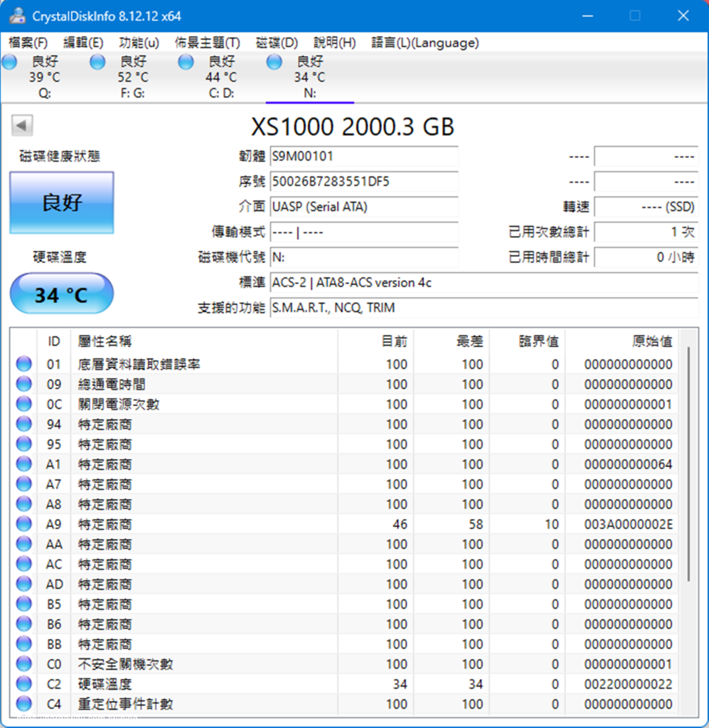Click the interface field UASP (Serial ATA)
This screenshot has height=728, width=709.
(x=364, y=207)
